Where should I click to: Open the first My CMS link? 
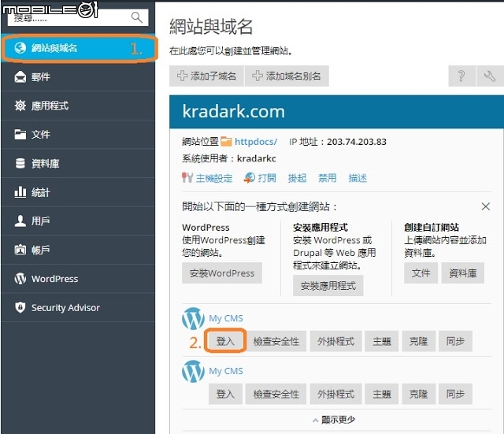pos(226,318)
